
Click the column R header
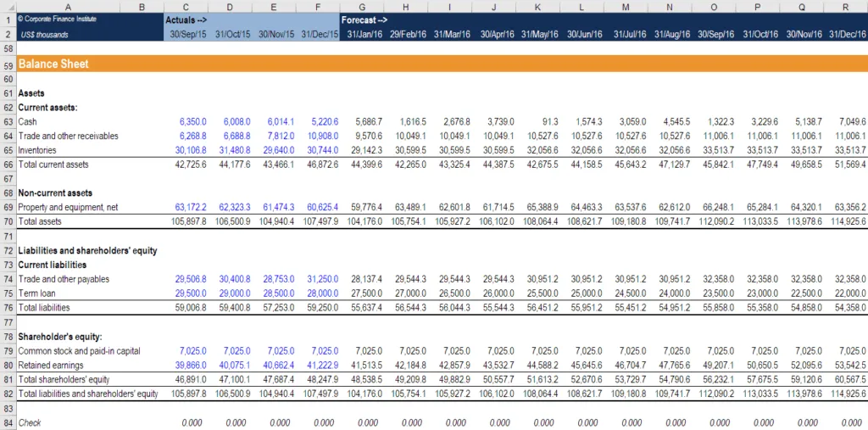click(846, 7)
